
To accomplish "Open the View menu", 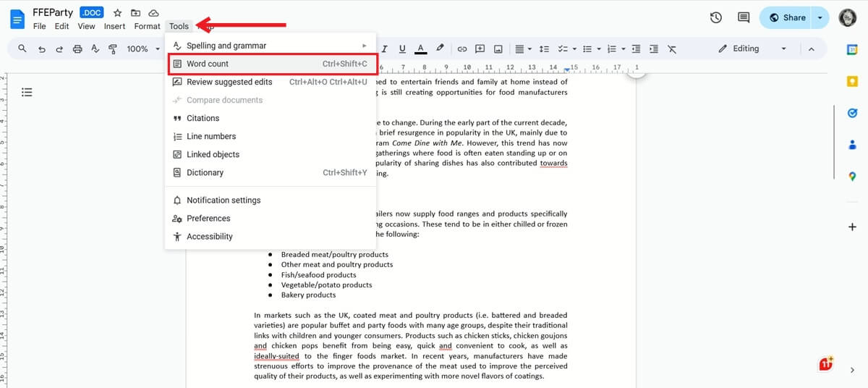I will point(86,26).
